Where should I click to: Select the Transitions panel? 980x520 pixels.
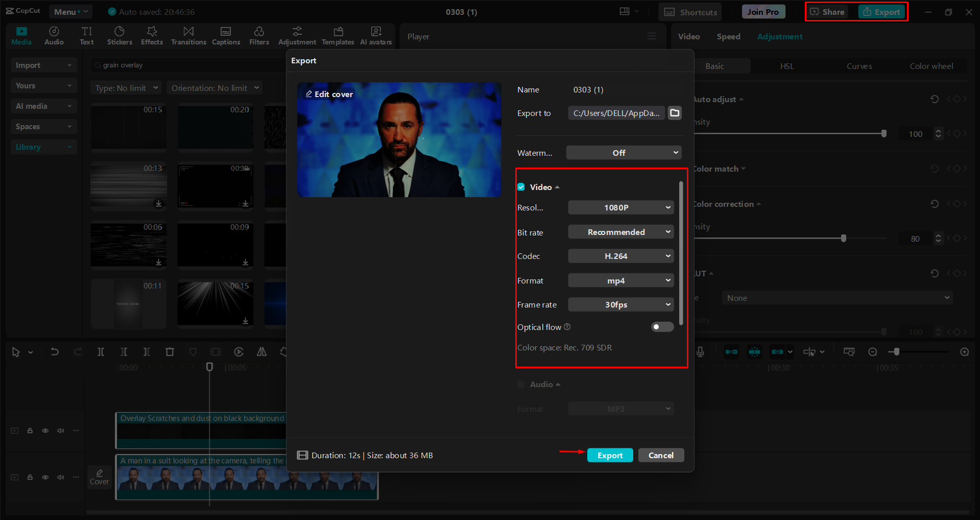point(188,35)
